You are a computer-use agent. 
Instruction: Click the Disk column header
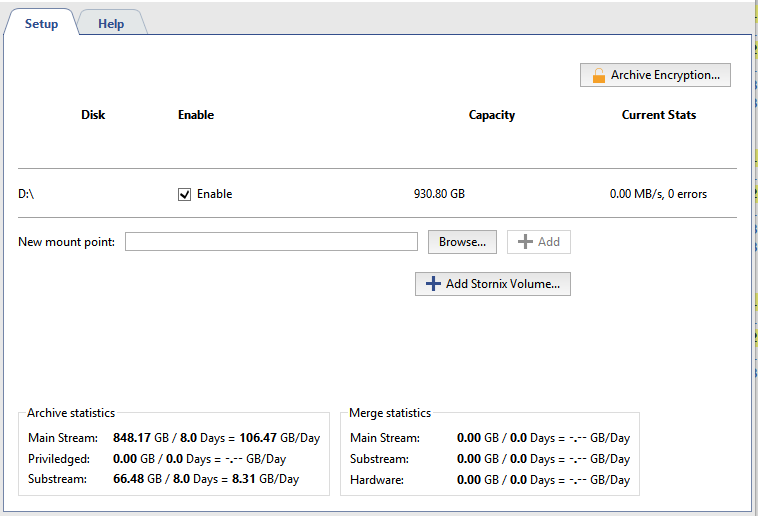(93, 115)
